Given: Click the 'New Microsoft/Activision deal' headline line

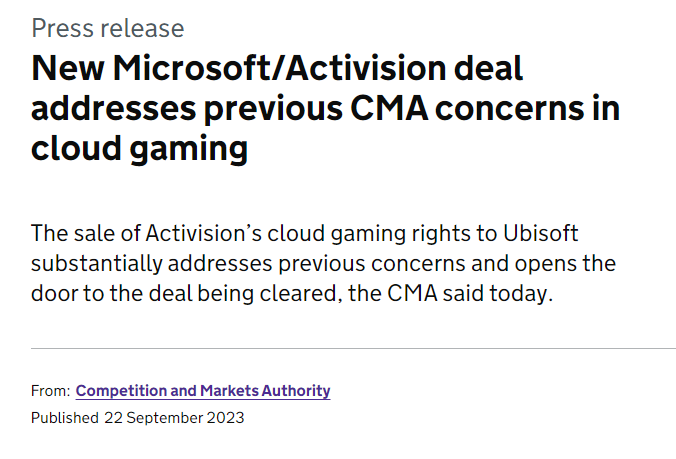Looking at the screenshot, I should (x=278, y=71).
